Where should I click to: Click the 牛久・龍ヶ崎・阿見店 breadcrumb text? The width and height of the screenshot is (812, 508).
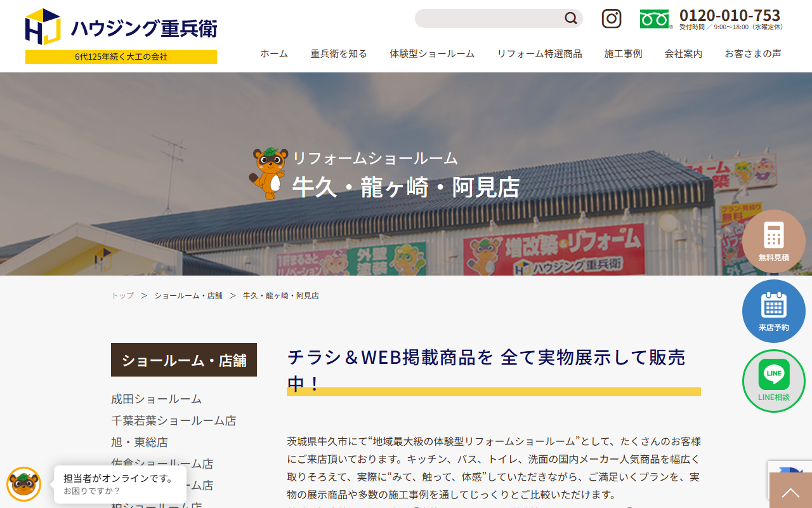point(281,296)
